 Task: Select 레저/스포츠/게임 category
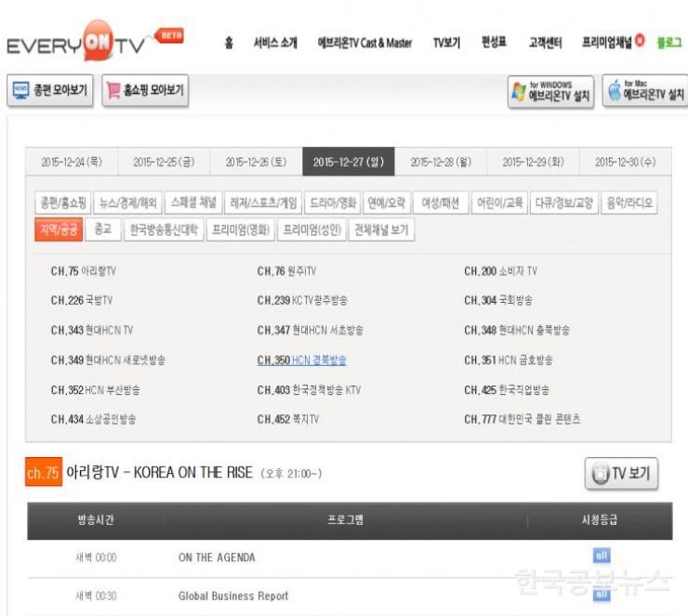pos(263,203)
